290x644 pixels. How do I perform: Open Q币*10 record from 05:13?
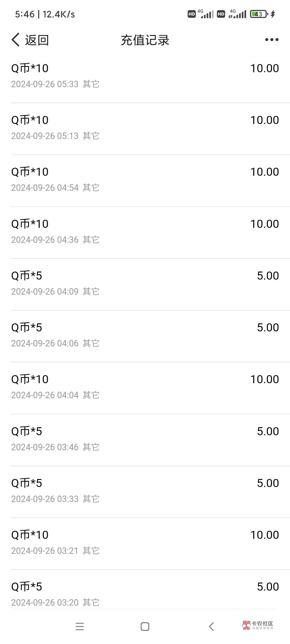145,128
